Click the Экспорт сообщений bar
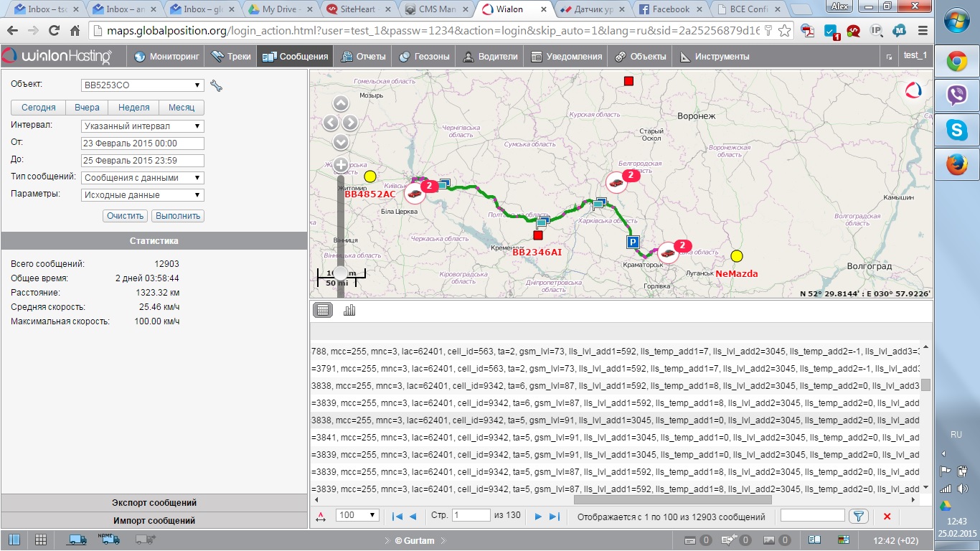980x551 pixels. pos(154,503)
